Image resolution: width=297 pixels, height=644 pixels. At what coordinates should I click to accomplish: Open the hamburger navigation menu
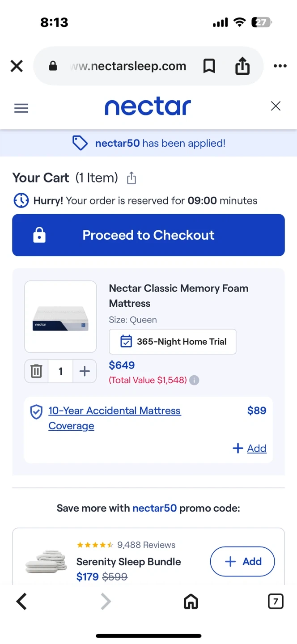coord(21,108)
